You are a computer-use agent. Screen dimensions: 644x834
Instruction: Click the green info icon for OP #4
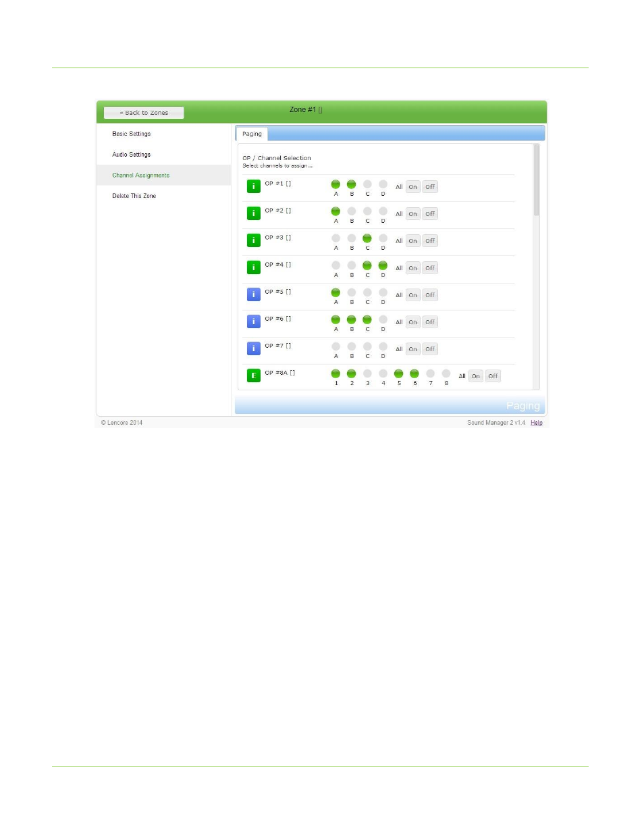pos(254,267)
